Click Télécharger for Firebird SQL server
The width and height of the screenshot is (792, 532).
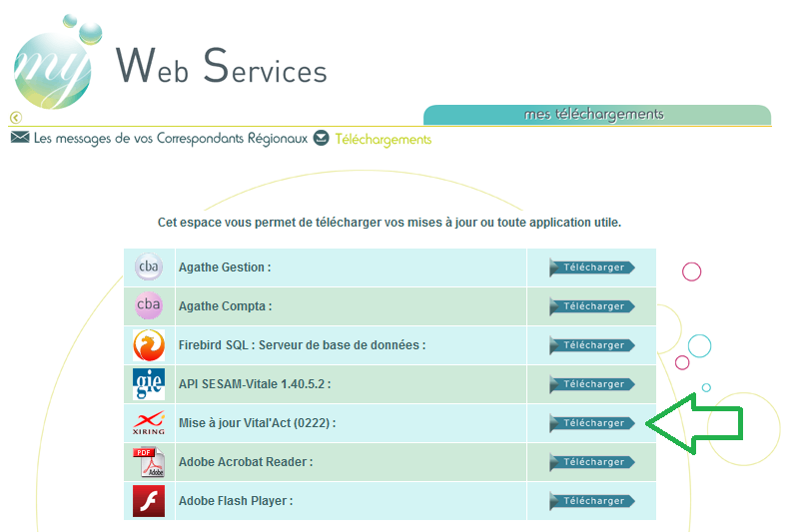pos(592,345)
